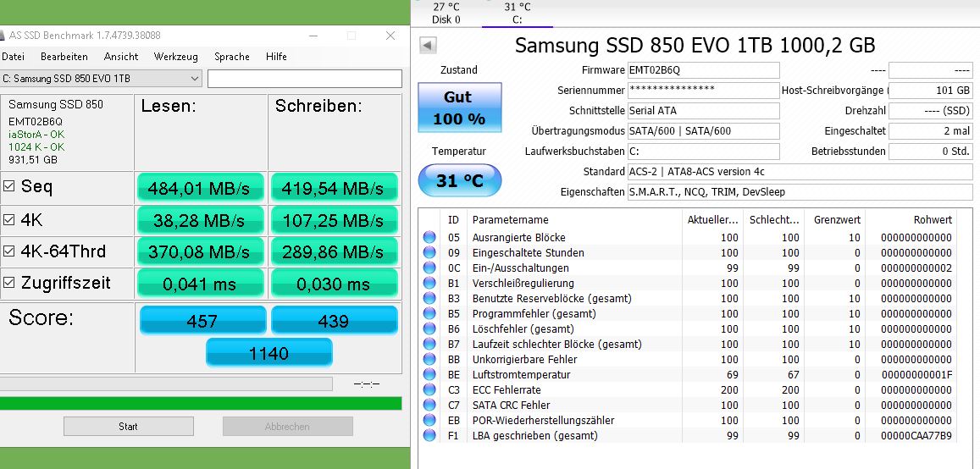
Task: Click the Seq read result 484,01 MB/s
Action: pyautogui.click(x=199, y=187)
